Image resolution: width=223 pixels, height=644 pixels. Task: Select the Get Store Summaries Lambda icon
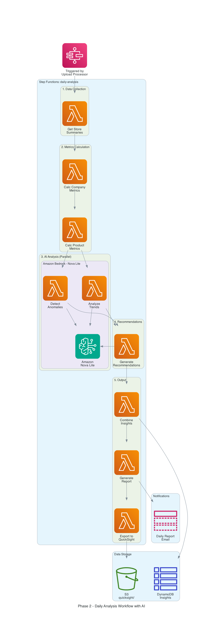(75, 114)
